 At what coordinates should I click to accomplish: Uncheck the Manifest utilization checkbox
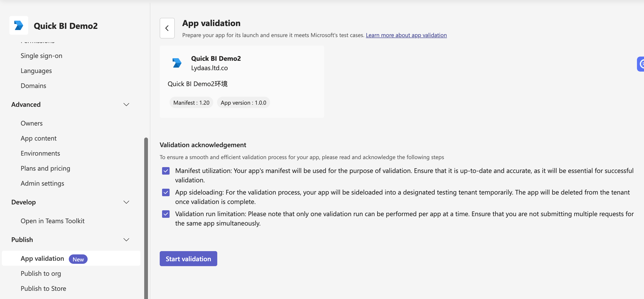(x=166, y=171)
